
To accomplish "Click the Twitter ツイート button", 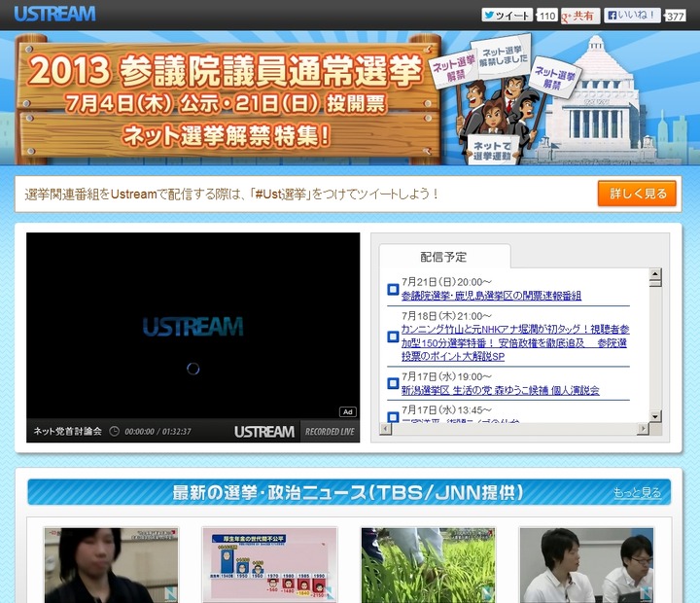I will click(x=507, y=16).
